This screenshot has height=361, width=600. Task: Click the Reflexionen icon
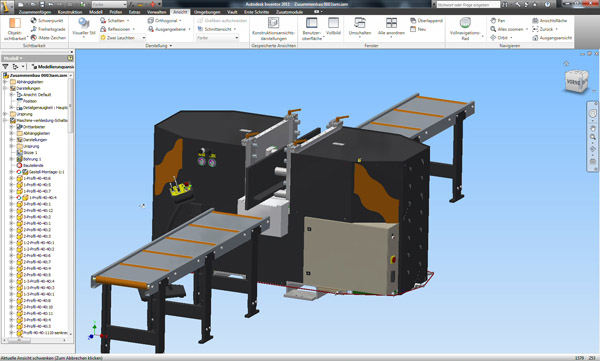point(103,29)
